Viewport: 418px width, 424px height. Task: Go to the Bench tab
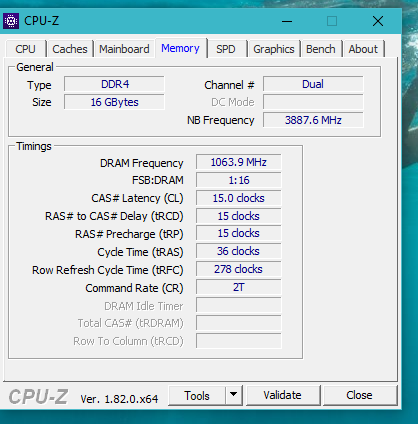tap(321, 49)
